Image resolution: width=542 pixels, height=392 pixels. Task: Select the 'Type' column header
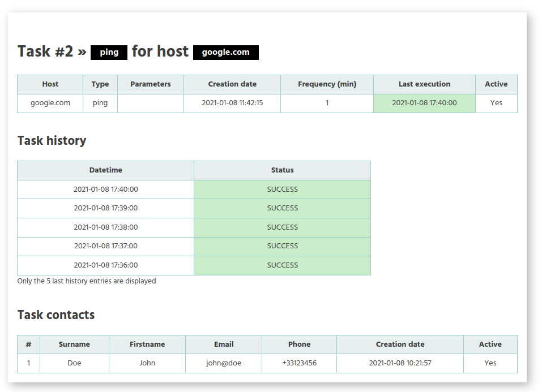[100, 84]
